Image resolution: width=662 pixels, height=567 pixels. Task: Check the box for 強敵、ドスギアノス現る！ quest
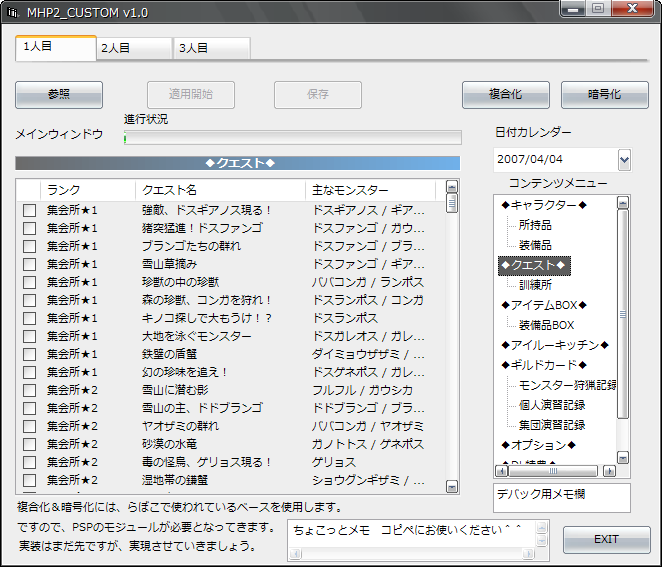tap(29, 210)
